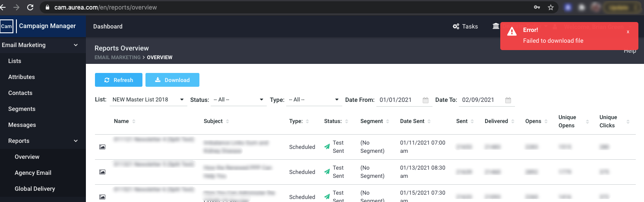
Task: Sort by the Sent column
Action: point(465,121)
